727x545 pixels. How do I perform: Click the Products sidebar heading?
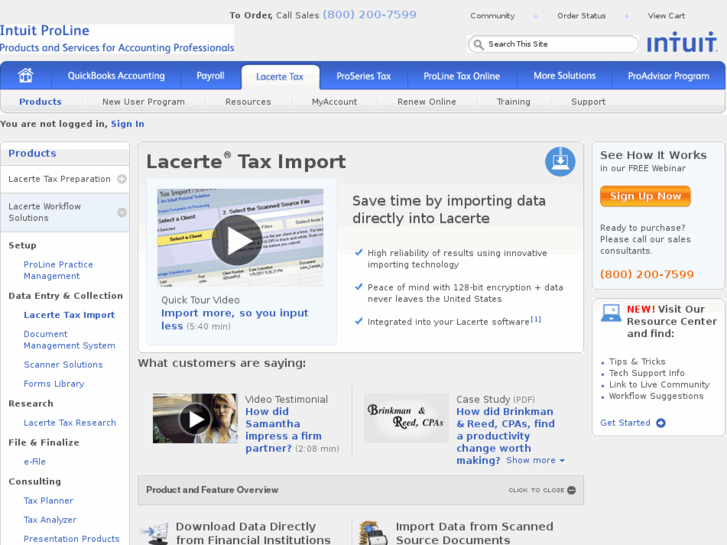32,153
